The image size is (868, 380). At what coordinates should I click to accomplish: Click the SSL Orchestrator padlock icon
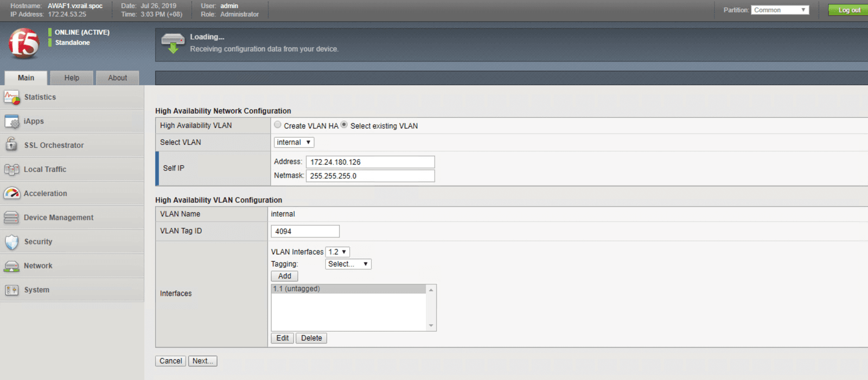pyautogui.click(x=11, y=145)
